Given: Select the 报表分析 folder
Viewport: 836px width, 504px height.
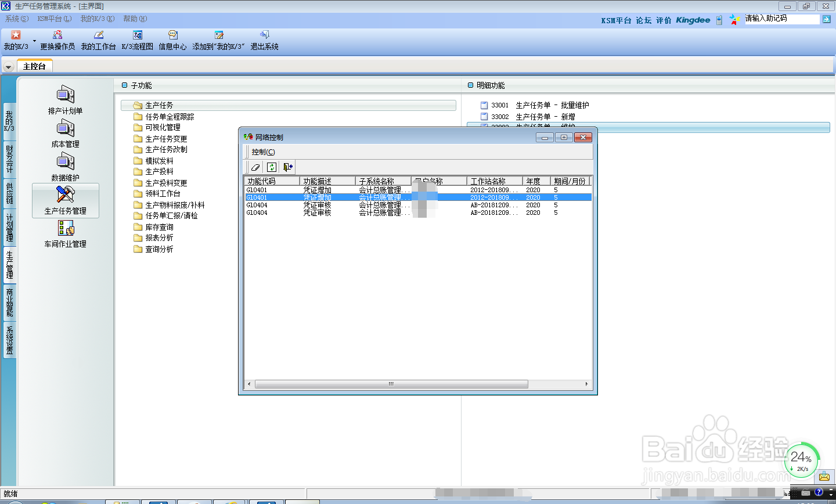Looking at the screenshot, I should pyautogui.click(x=153, y=237).
